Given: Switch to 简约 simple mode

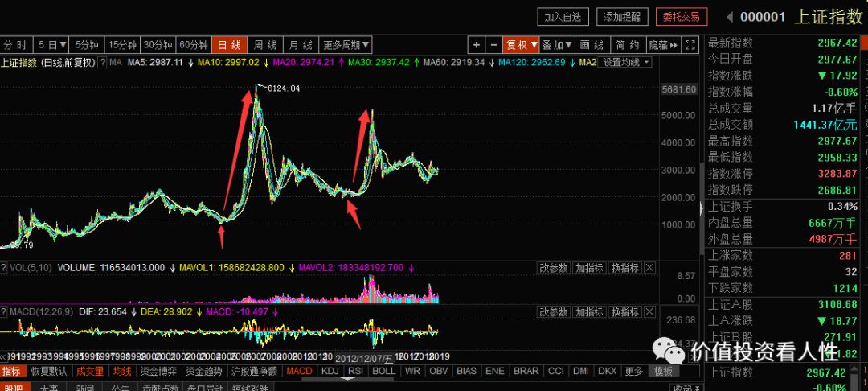Looking at the screenshot, I should pyautogui.click(x=627, y=45).
